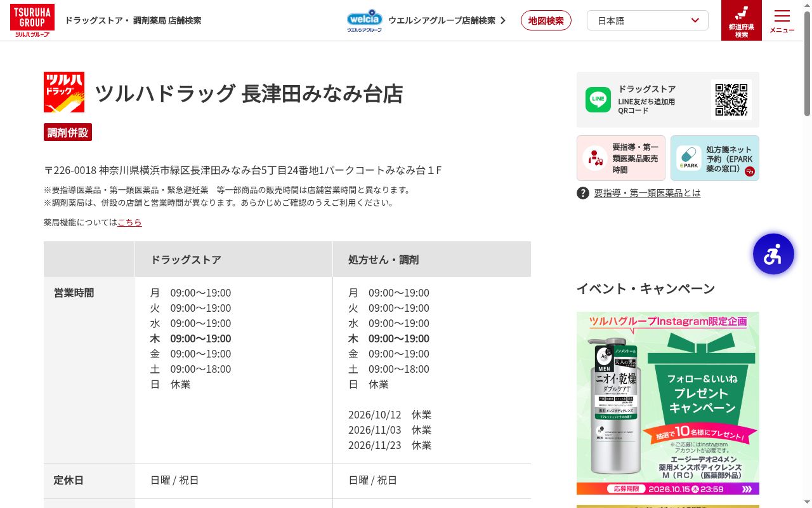Click 2026/11/03 休業 holiday entry
812x508 pixels.
click(x=390, y=430)
